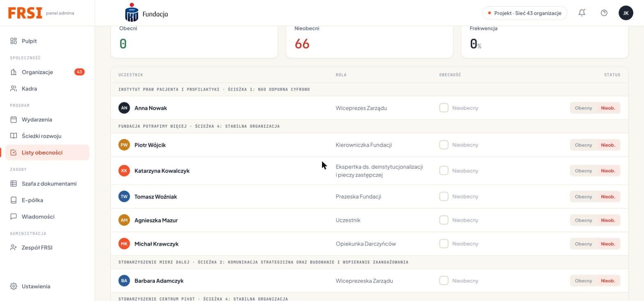The height and width of the screenshot is (301, 644).
Task: Check attendance box for Agnieszka Mazur
Action: pos(444,220)
